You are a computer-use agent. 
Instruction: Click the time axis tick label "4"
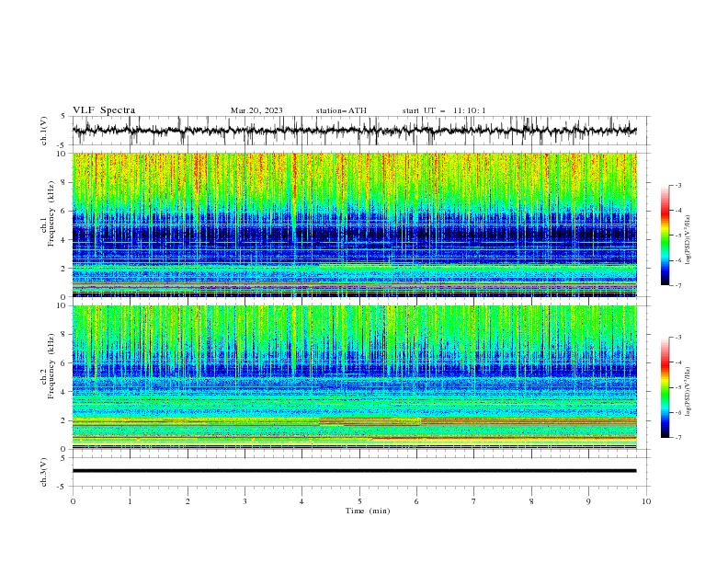(x=301, y=501)
